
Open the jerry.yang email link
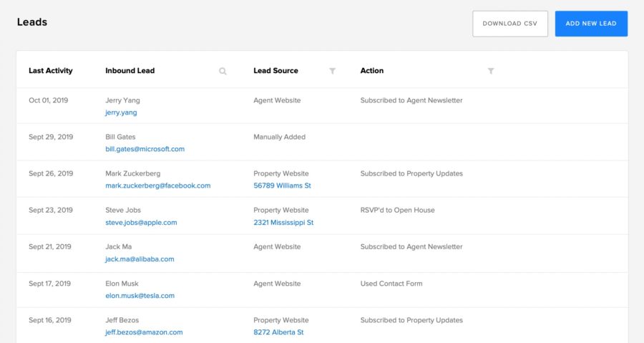(x=121, y=112)
